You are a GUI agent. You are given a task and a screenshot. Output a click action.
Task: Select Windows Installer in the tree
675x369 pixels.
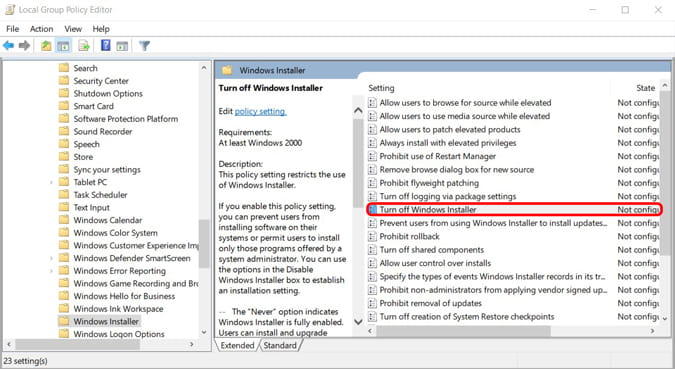[x=106, y=321]
